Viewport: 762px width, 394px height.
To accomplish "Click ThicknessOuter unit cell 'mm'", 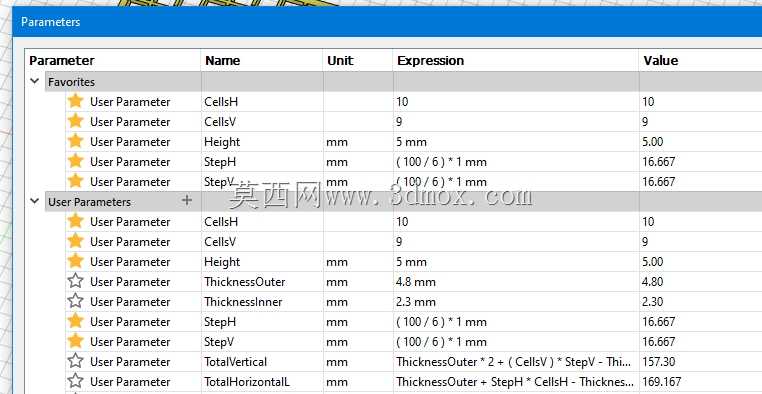I will [x=358, y=282].
